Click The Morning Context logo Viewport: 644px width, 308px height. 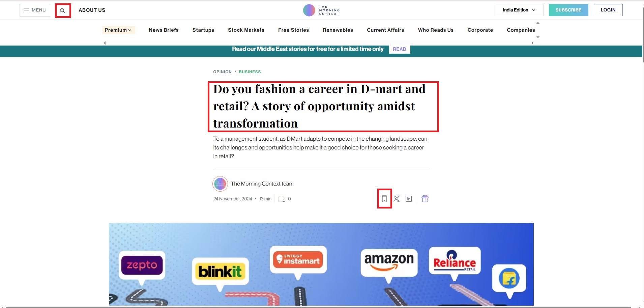click(x=321, y=10)
